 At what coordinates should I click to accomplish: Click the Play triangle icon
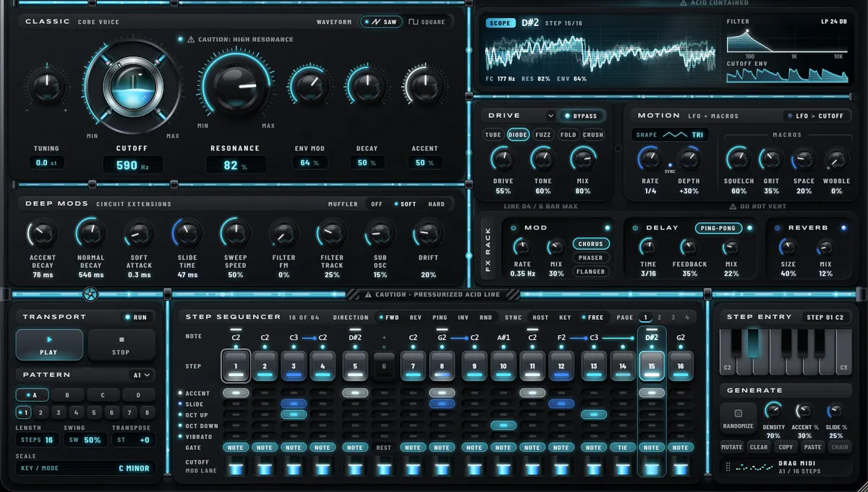(x=49, y=339)
